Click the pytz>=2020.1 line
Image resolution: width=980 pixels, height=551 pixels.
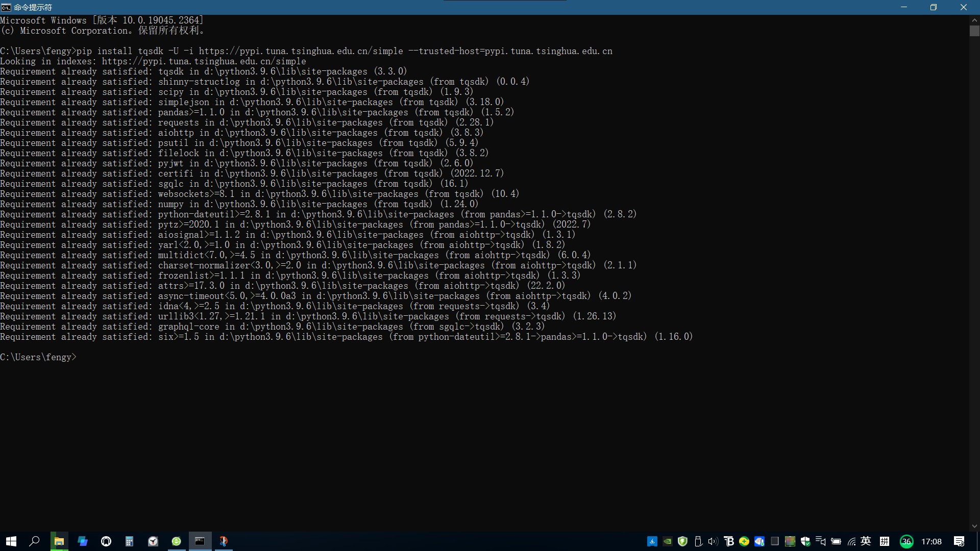(296, 224)
